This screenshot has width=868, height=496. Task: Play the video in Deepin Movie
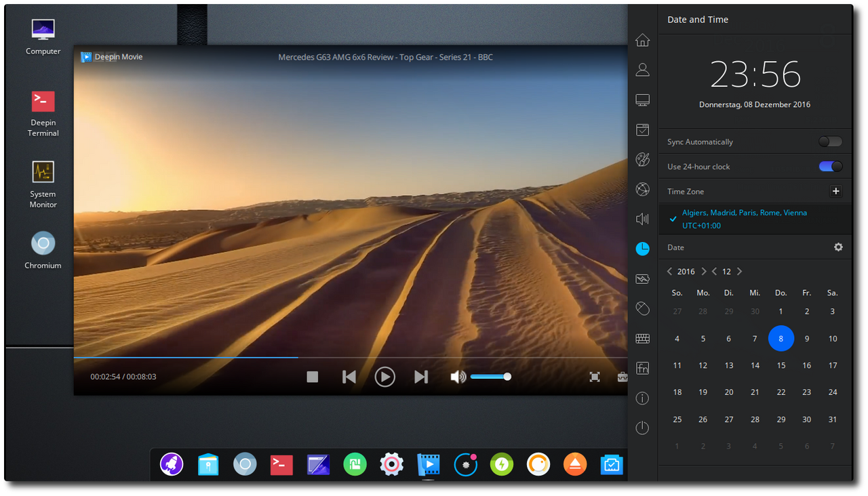tap(384, 377)
